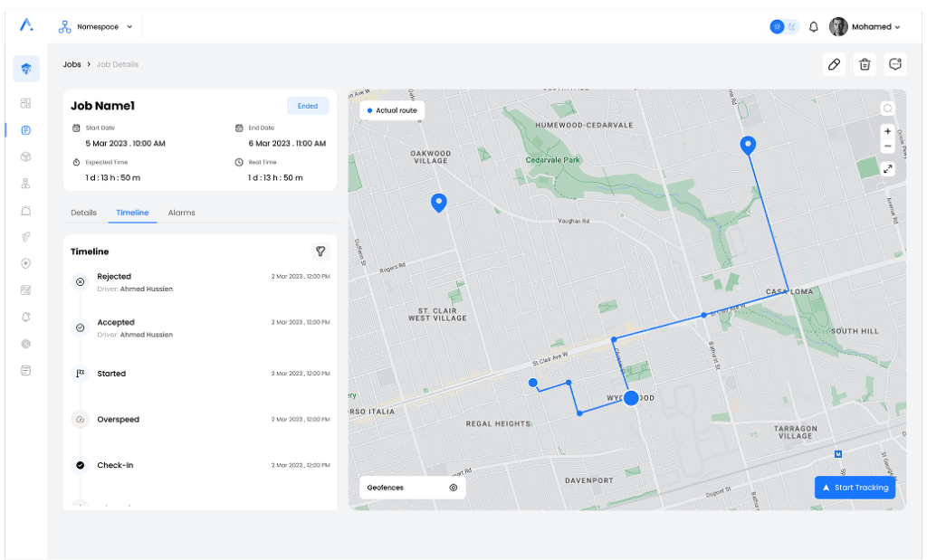Image resolution: width=927 pixels, height=560 pixels.
Task: Click the Start Tracking button
Action: (x=855, y=488)
